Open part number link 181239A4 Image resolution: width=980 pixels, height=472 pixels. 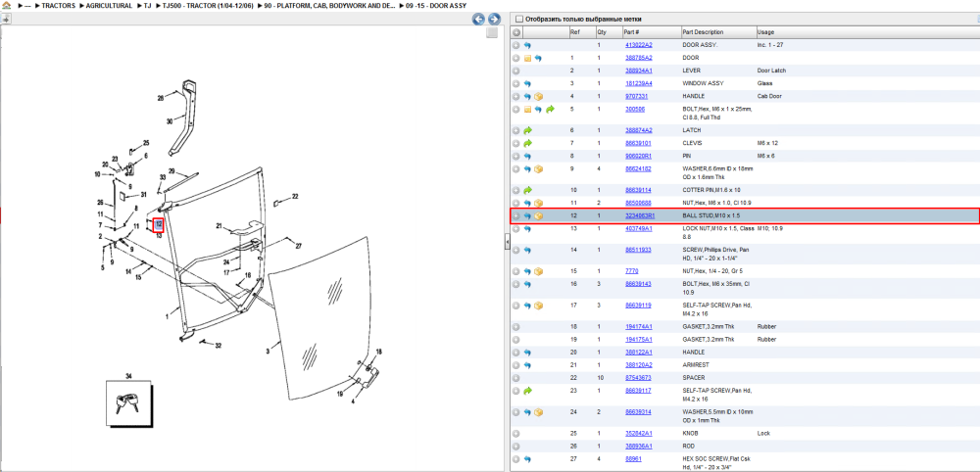pos(639,83)
